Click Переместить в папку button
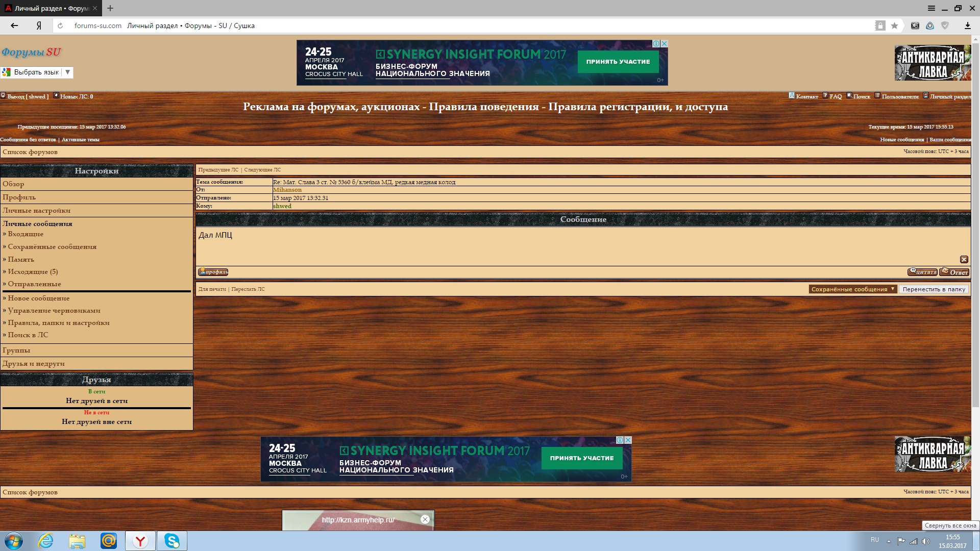 click(x=934, y=289)
